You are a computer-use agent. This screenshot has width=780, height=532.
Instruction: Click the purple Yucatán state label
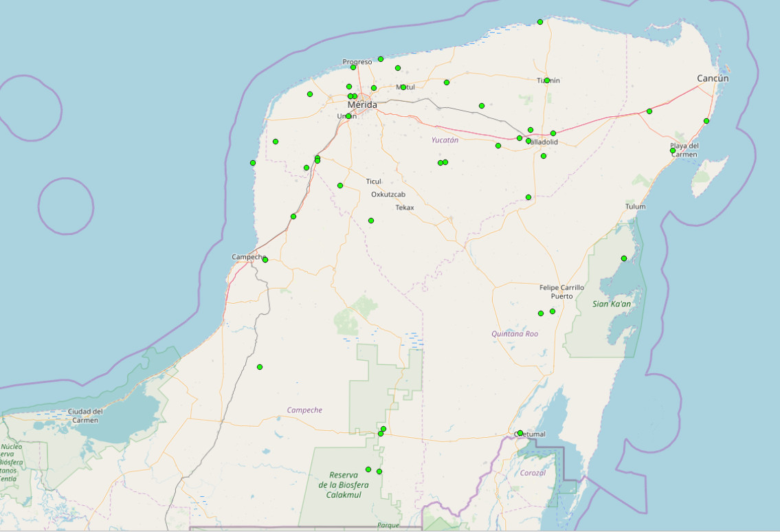pyautogui.click(x=445, y=140)
